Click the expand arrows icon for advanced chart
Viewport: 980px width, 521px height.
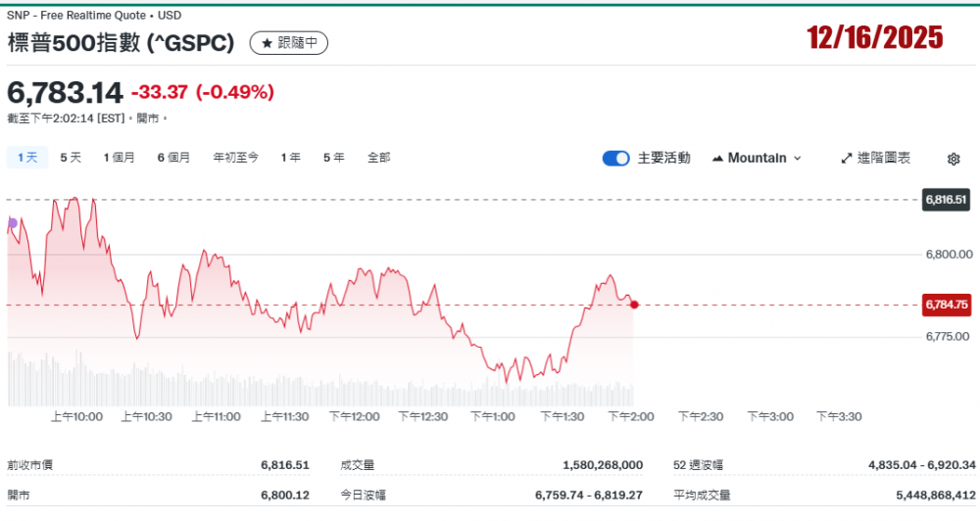[x=847, y=159]
